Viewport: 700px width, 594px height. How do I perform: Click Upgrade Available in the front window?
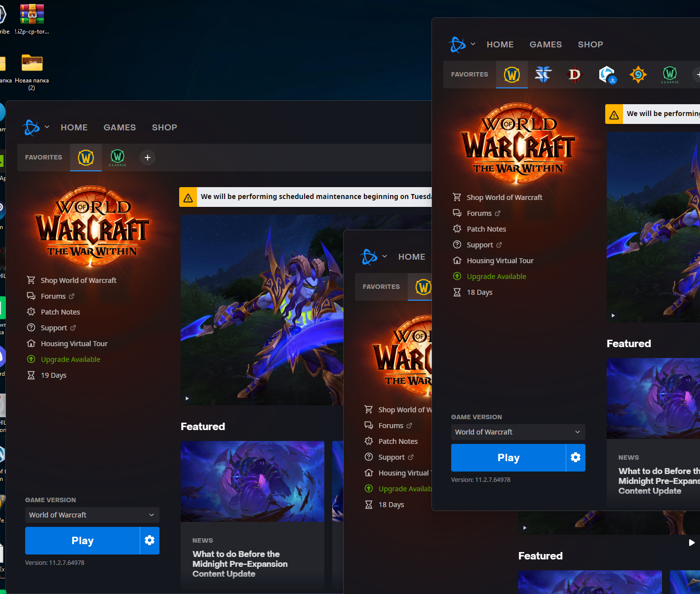[490, 277]
